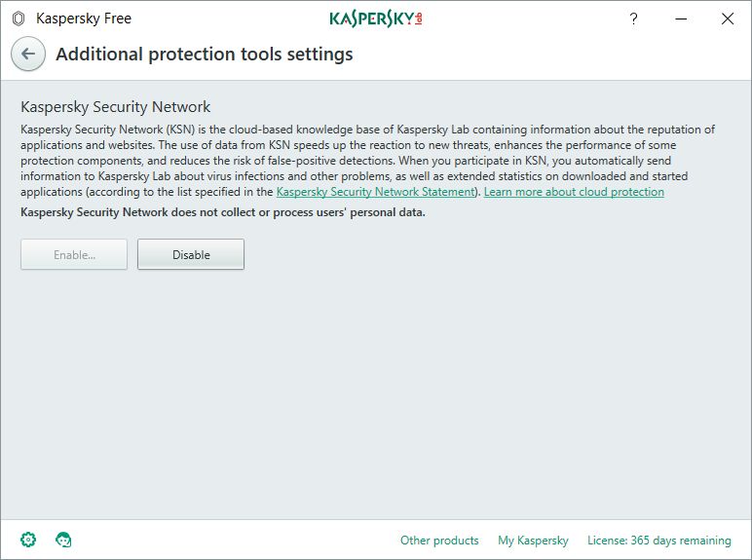
Task: Click the Kaspersky shield icon in title bar
Action: tap(19, 19)
